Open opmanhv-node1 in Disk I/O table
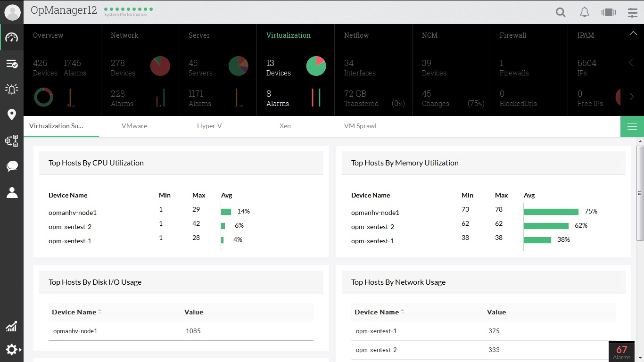 click(x=75, y=331)
